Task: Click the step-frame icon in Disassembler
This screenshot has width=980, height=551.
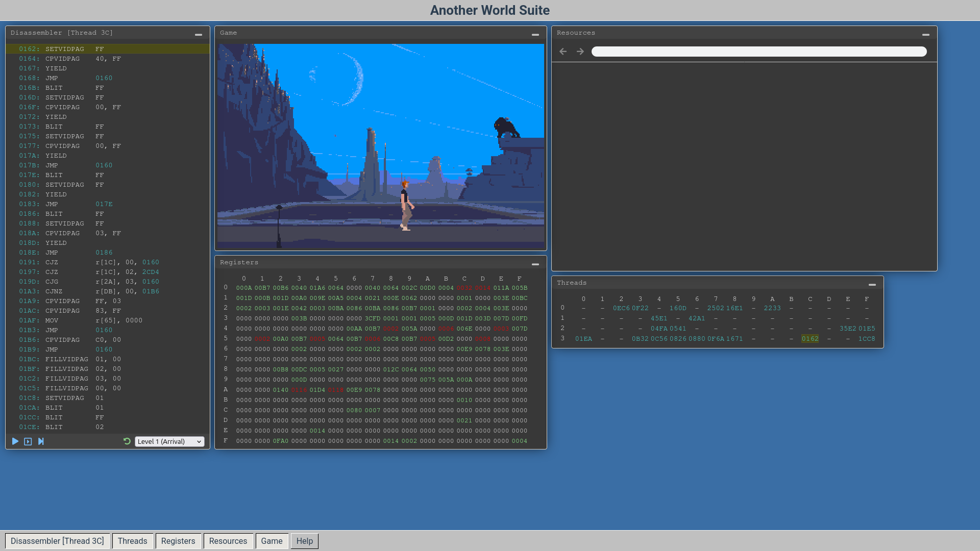Action: (28, 442)
